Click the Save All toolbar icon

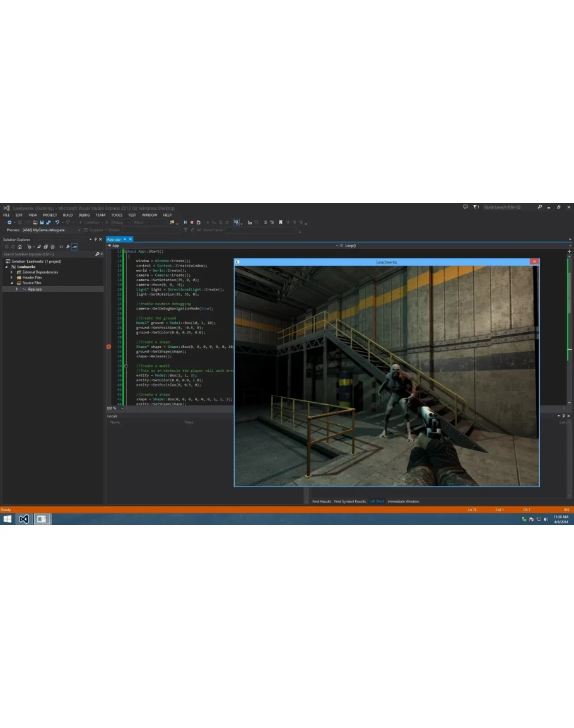click(48, 222)
